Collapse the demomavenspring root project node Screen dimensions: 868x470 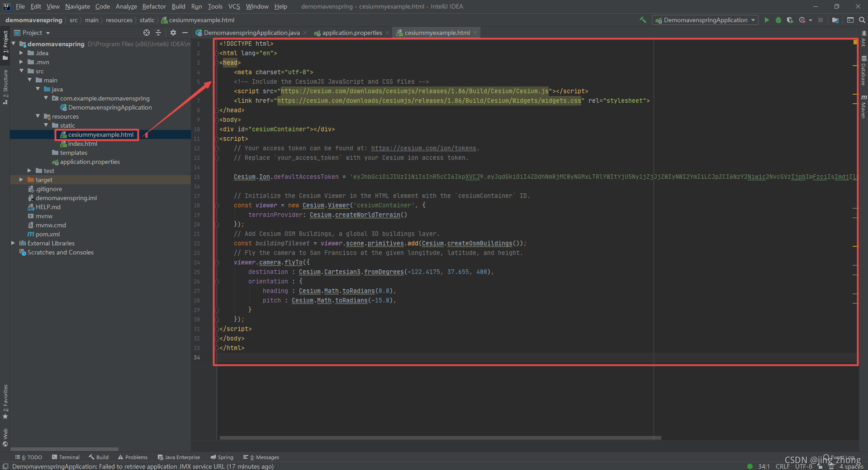pos(14,43)
